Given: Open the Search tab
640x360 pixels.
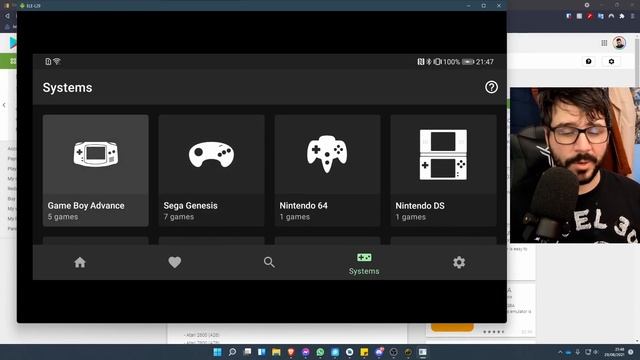Looking at the screenshot, I should [269, 262].
